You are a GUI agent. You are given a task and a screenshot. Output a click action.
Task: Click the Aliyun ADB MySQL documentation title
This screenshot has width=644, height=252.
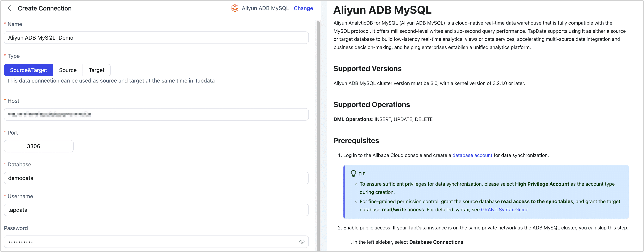click(382, 10)
